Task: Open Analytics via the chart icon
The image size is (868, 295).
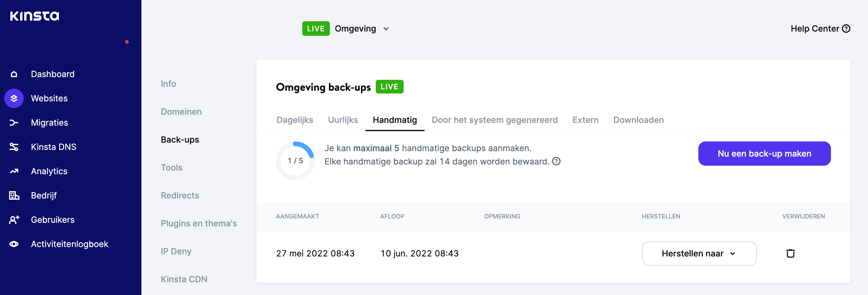Action: (x=13, y=171)
